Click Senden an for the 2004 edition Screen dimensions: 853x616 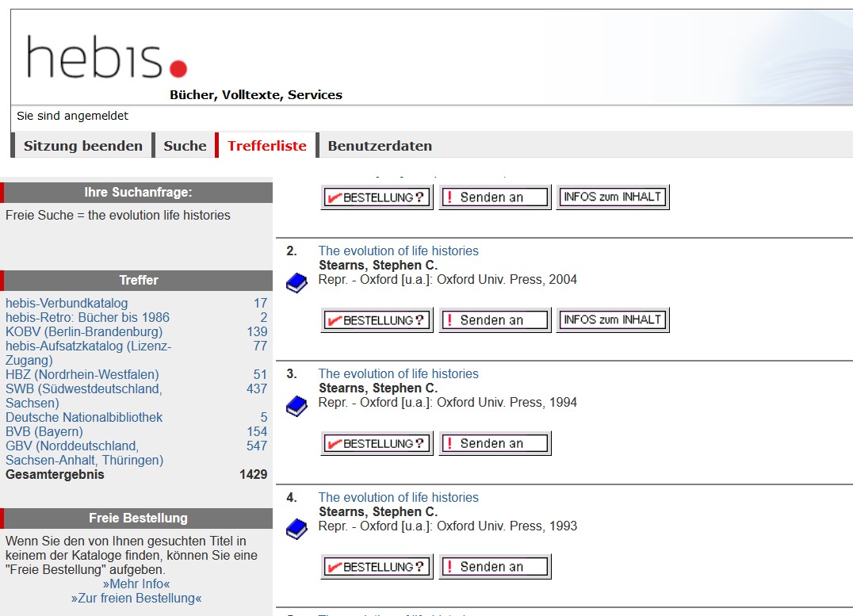click(495, 320)
